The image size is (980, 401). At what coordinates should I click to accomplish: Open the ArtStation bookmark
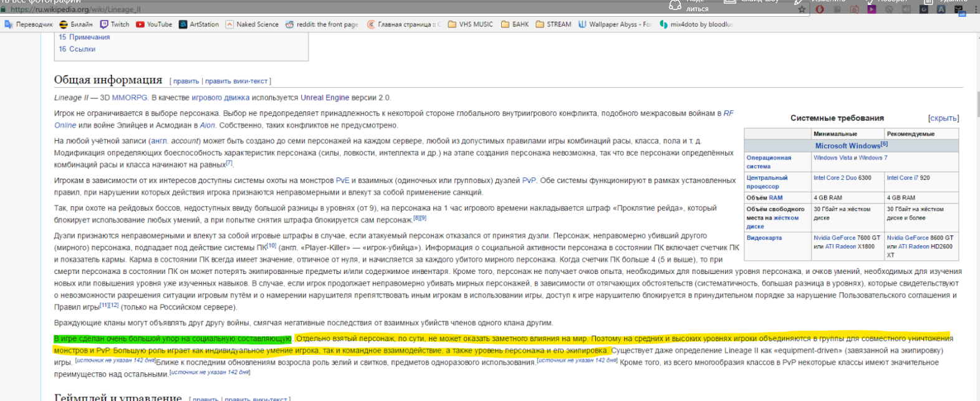coord(199,24)
